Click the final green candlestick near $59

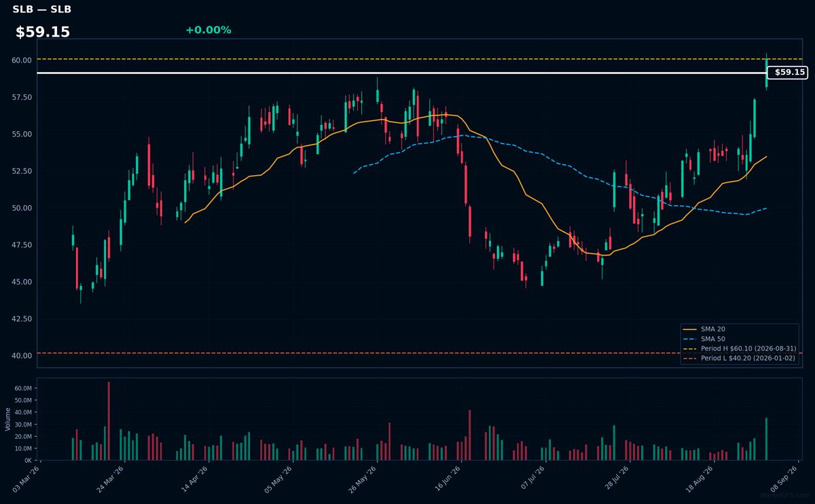[766, 73]
